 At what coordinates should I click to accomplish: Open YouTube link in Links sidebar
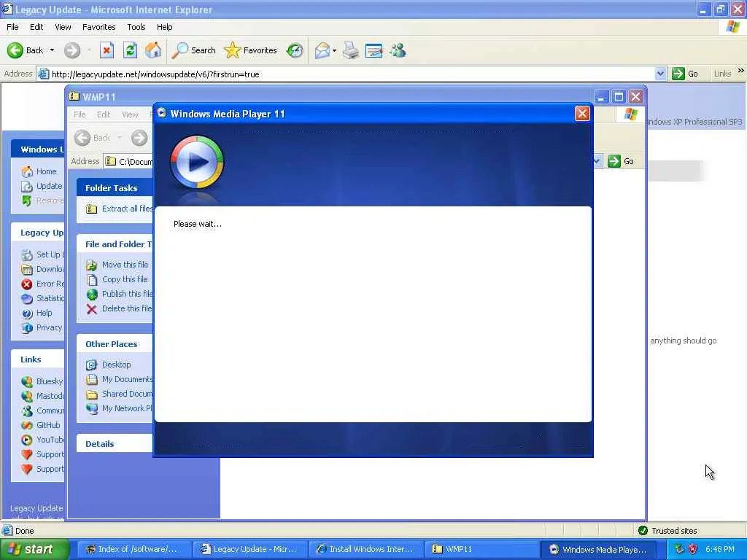tap(42, 440)
